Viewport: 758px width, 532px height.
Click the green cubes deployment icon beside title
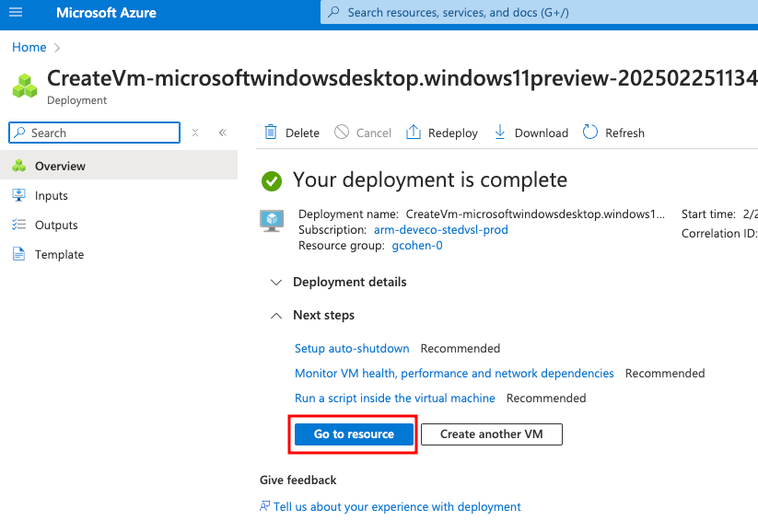(x=25, y=86)
